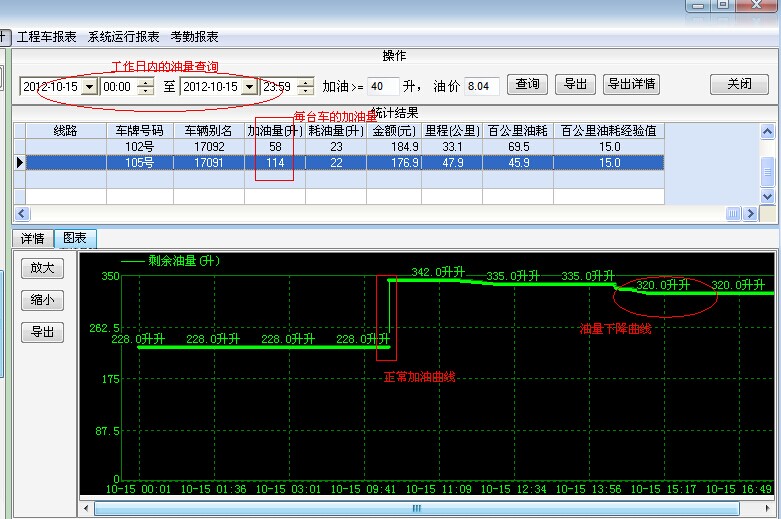Click 导出 button next to 查询

click(x=575, y=85)
